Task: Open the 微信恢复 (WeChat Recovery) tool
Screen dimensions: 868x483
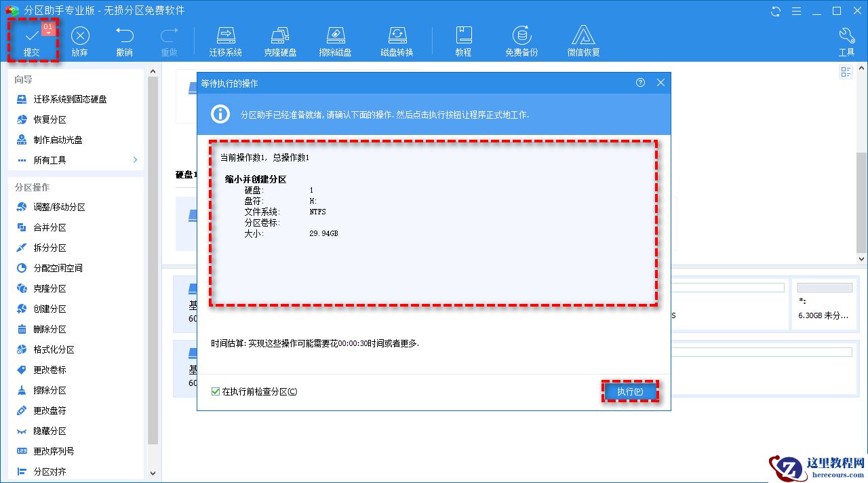Action: pos(583,39)
